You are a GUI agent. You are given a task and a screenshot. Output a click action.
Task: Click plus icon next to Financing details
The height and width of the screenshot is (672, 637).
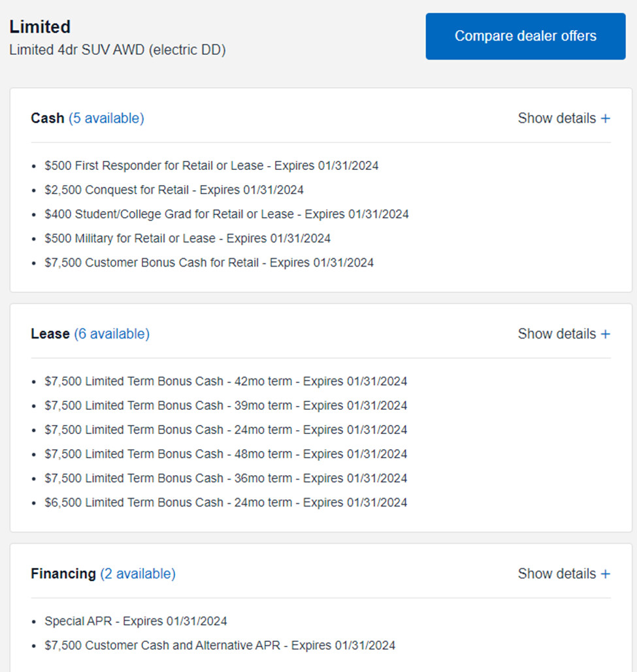pyautogui.click(x=605, y=575)
